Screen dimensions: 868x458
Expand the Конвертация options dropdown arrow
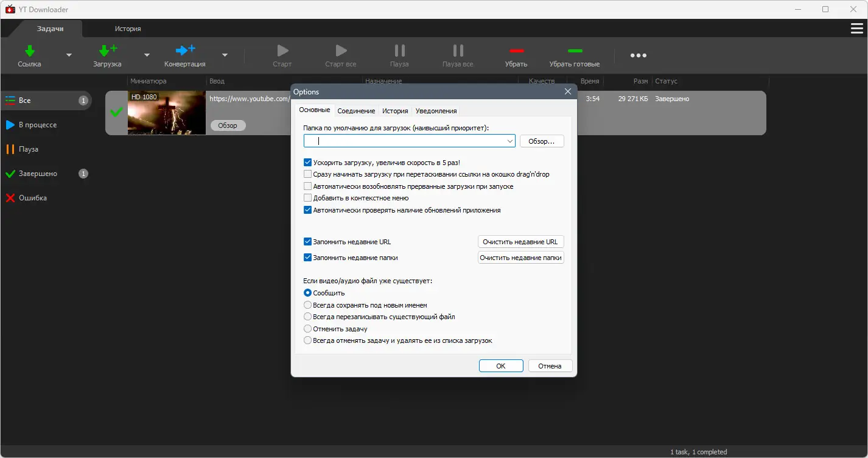[224, 55]
